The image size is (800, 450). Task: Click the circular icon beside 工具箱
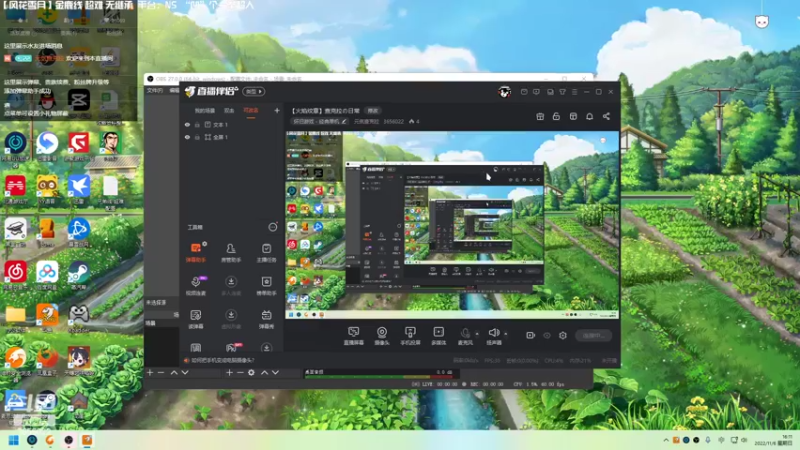[x=273, y=227]
